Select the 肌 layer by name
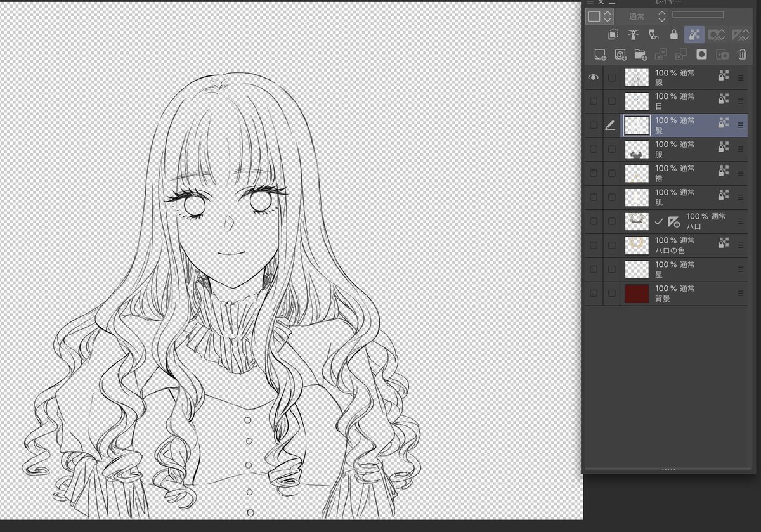 click(659, 202)
